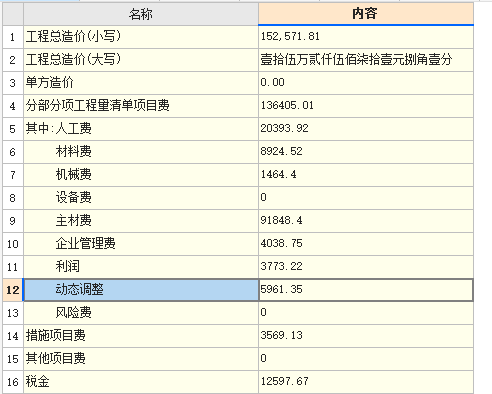This screenshot has height=394, width=492.
Task: Select the 工程总造价(大写) name cell
Action: (141, 60)
